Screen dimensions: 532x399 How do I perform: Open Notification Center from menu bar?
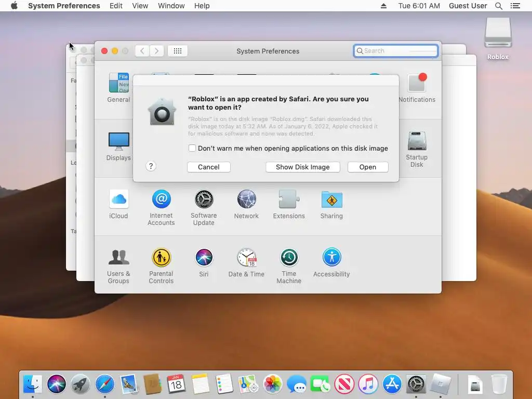(x=515, y=6)
